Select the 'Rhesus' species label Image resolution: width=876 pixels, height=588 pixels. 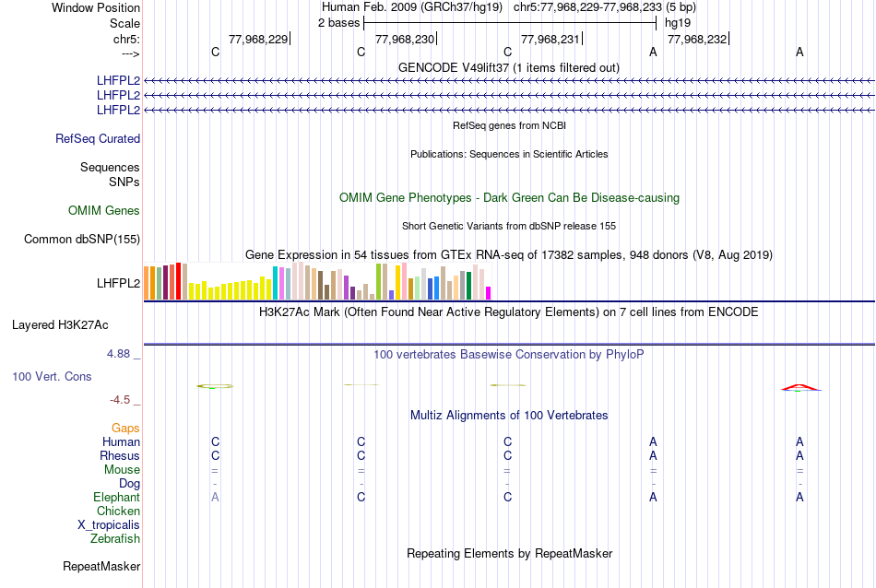tap(120, 455)
